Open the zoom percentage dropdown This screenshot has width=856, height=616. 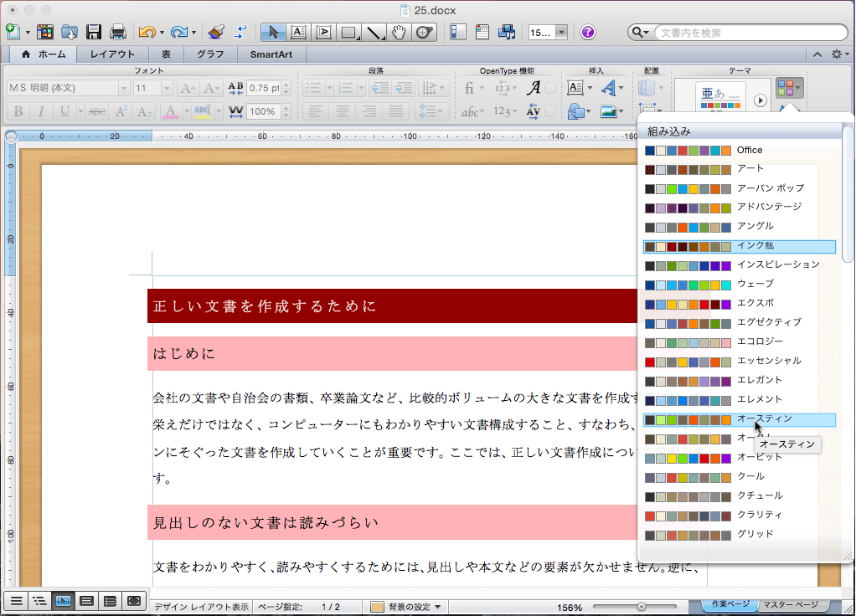tap(561, 33)
